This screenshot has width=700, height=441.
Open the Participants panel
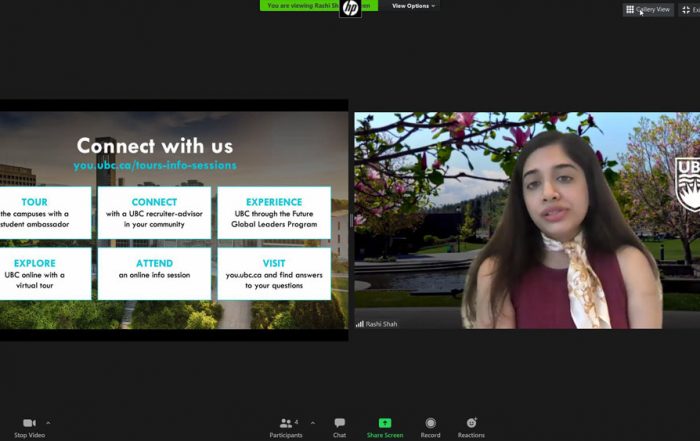pyautogui.click(x=286, y=428)
